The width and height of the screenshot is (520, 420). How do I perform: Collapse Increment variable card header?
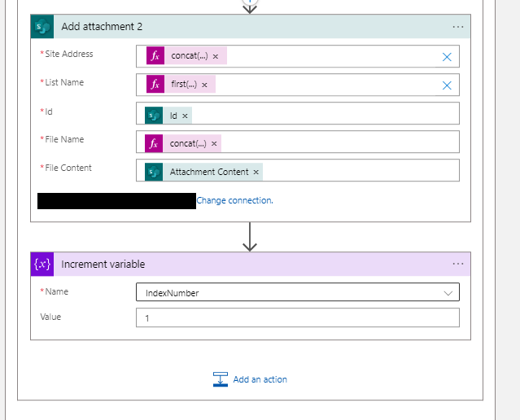(251, 264)
